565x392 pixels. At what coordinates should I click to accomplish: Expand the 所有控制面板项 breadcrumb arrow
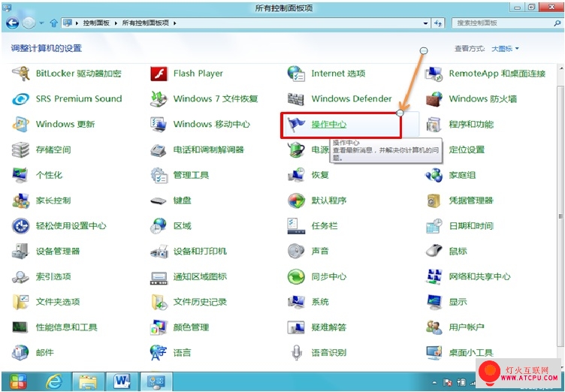click(x=175, y=23)
